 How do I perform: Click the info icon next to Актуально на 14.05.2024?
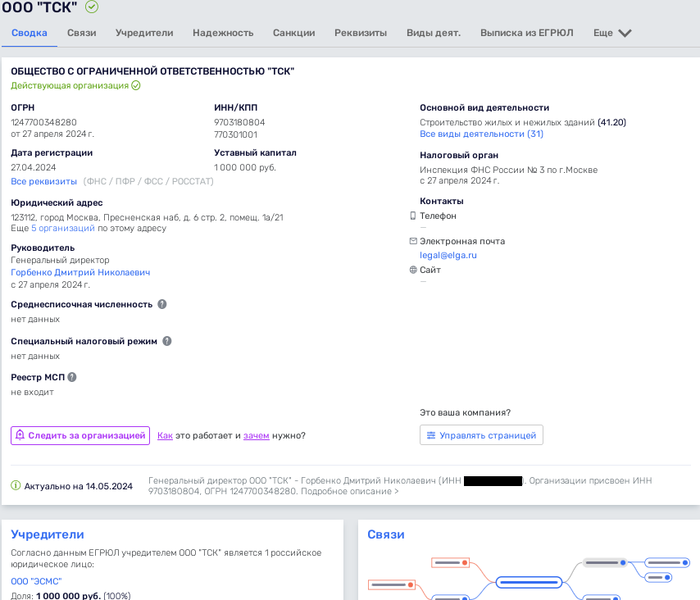[x=16, y=486]
